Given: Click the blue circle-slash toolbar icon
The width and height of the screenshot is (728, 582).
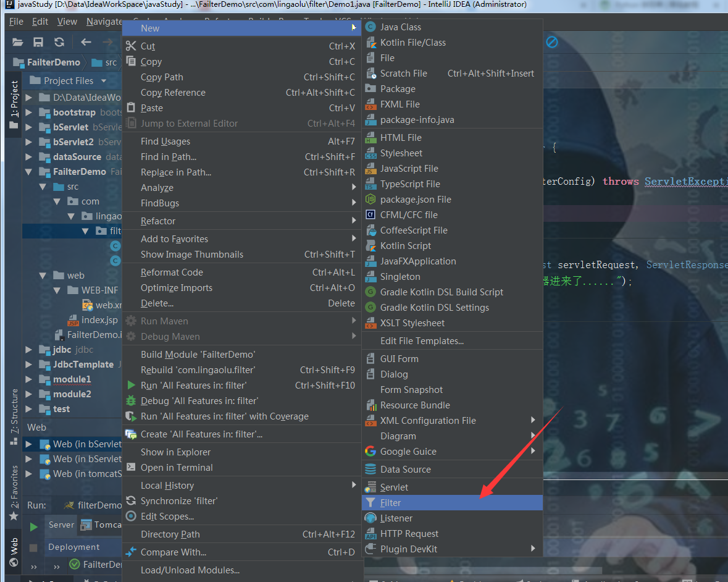Looking at the screenshot, I should (x=551, y=42).
